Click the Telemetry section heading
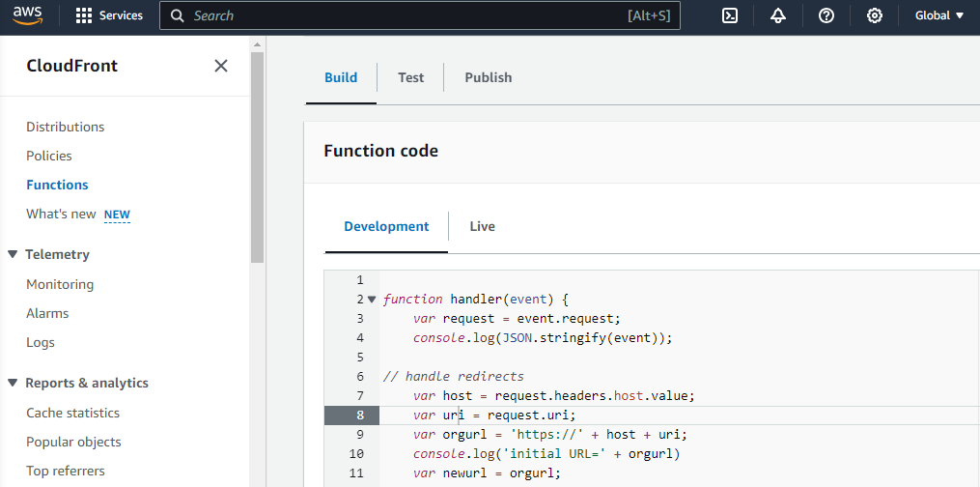980x487 pixels. 57,254
